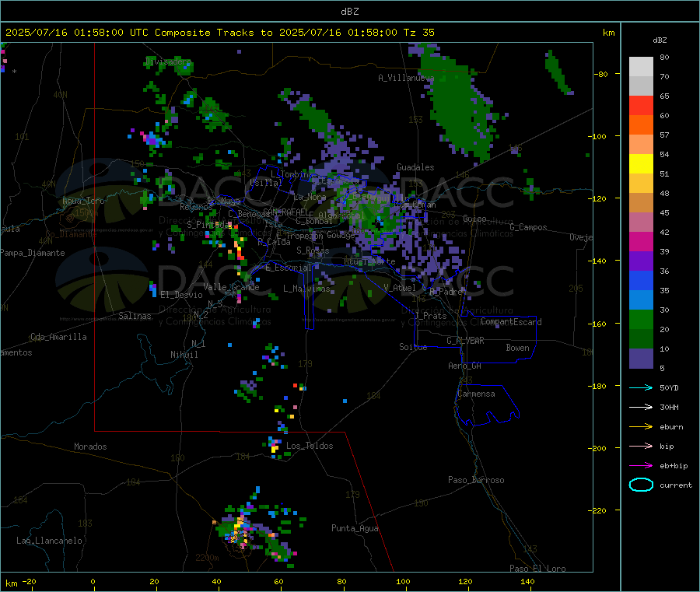This screenshot has height=592, width=700.
Task: Click the Divisadero map label
Action: [168, 61]
